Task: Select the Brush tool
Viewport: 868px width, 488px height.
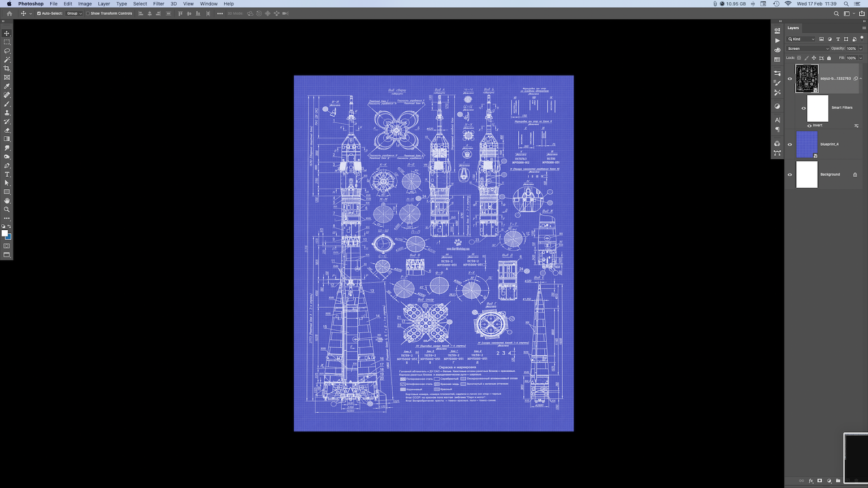Action: 7,104
